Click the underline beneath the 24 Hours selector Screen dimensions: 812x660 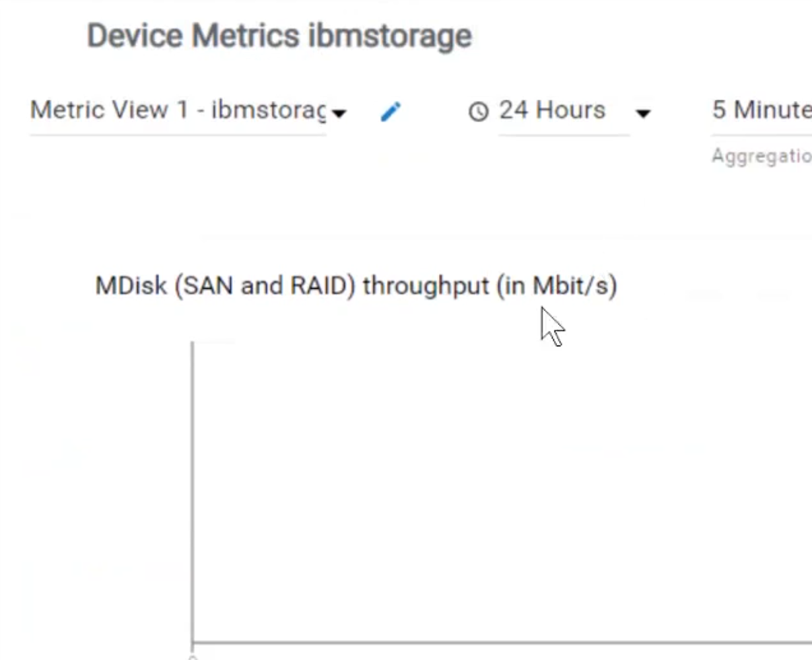coord(564,135)
